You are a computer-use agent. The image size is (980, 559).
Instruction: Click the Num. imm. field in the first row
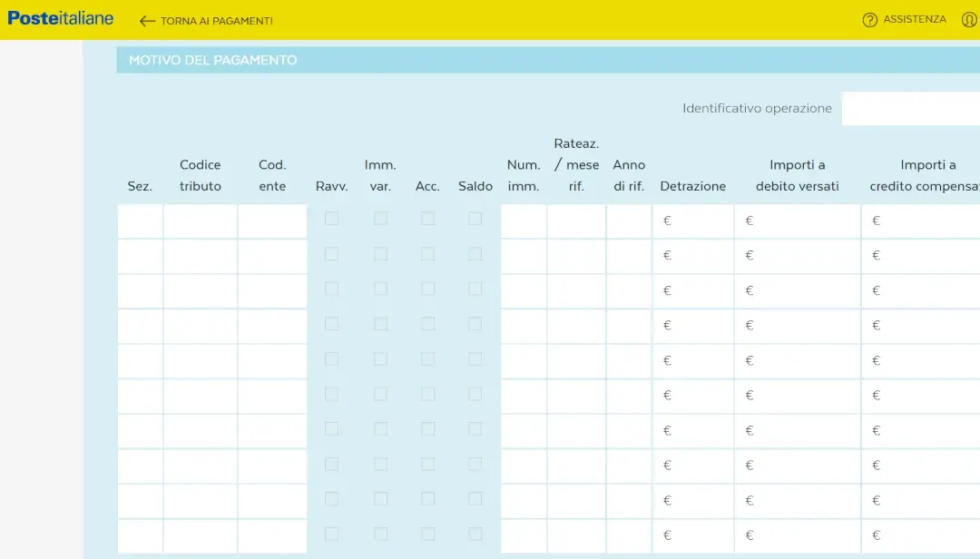[x=524, y=221]
